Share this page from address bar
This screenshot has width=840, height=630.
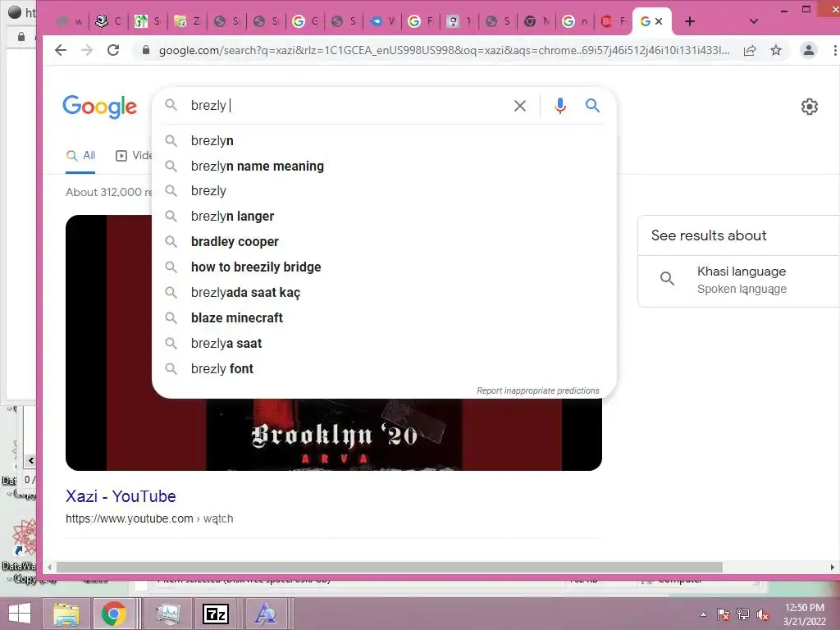(750, 50)
